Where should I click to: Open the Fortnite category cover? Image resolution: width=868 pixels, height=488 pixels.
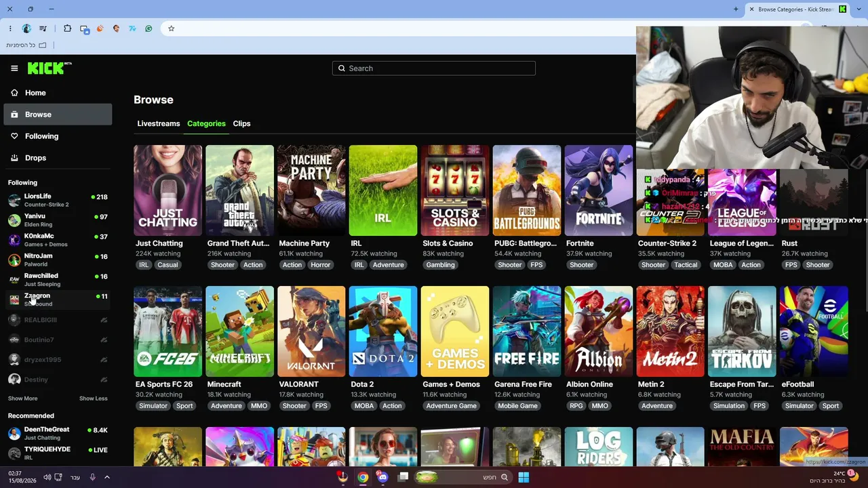click(x=599, y=190)
